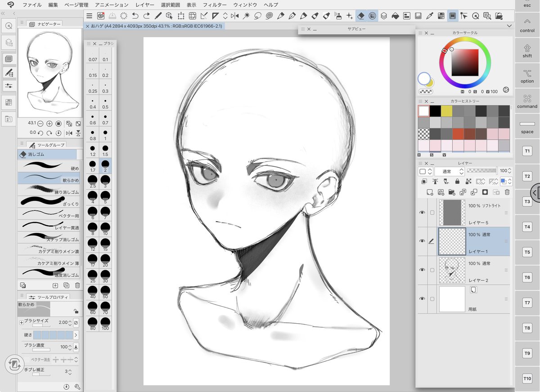This screenshot has width=540, height=392.
Task: Hide レイヤー 1 with its eye icon
Action: [x=422, y=241]
